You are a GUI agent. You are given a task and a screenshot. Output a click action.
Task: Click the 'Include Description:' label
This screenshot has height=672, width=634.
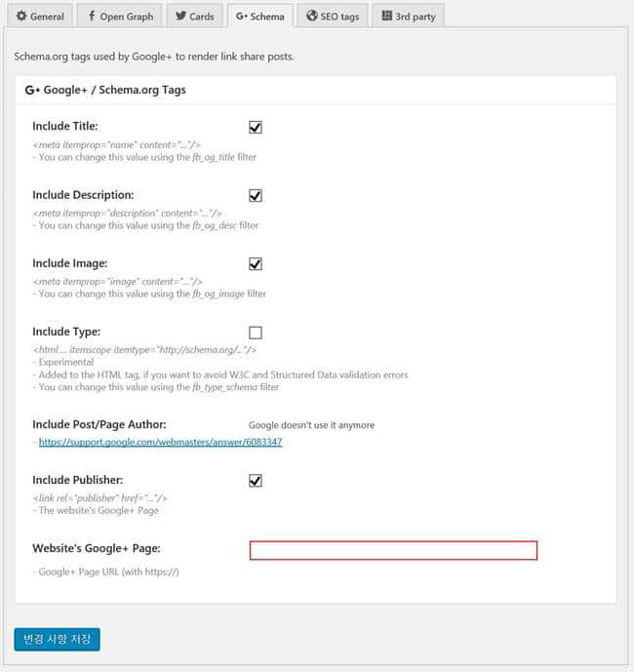pyautogui.click(x=83, y=195)
